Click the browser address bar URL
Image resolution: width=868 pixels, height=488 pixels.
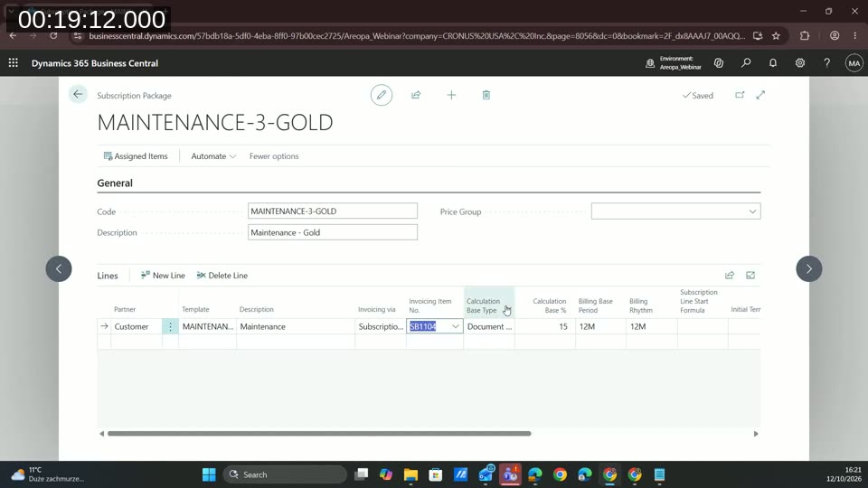click(x=416, y=35)
